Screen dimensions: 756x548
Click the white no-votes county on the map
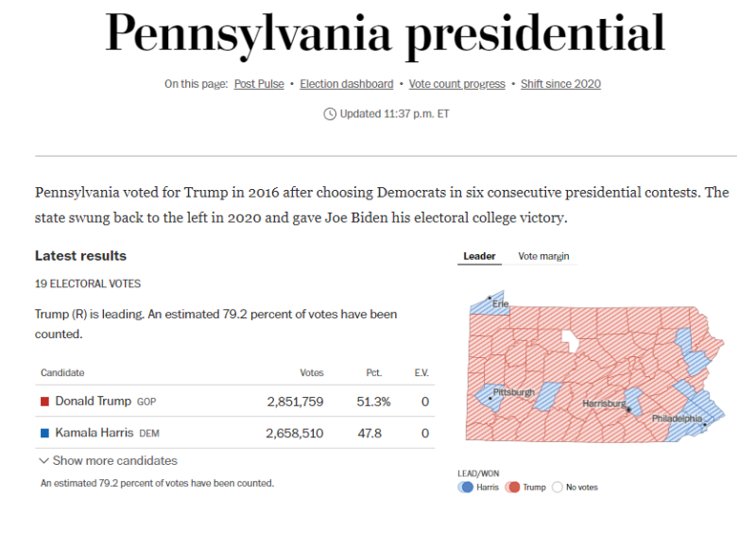(x=570, y=340)
